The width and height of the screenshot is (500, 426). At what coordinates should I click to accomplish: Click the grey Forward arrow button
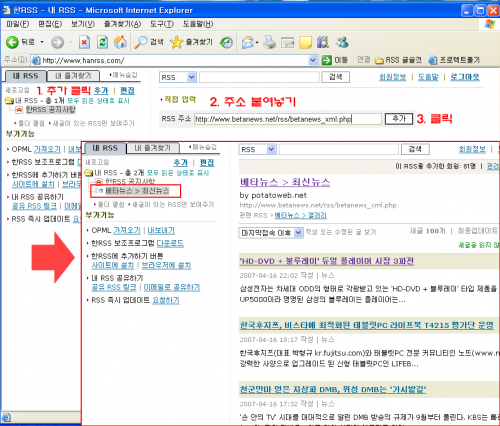57,42
